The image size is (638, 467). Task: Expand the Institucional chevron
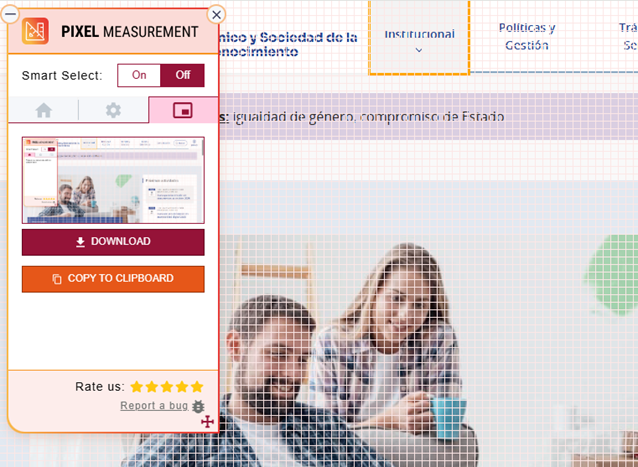(x=419, y=50)
